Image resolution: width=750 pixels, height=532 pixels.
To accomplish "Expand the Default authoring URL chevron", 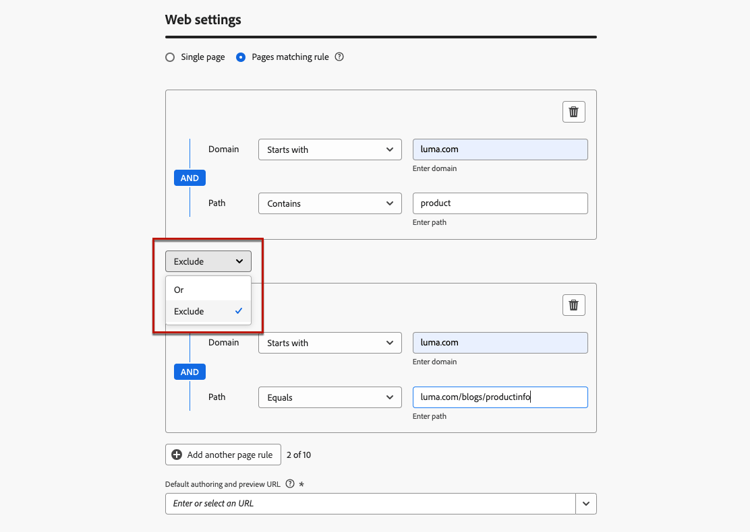I will pyautogui.click(x=586, y=504).
